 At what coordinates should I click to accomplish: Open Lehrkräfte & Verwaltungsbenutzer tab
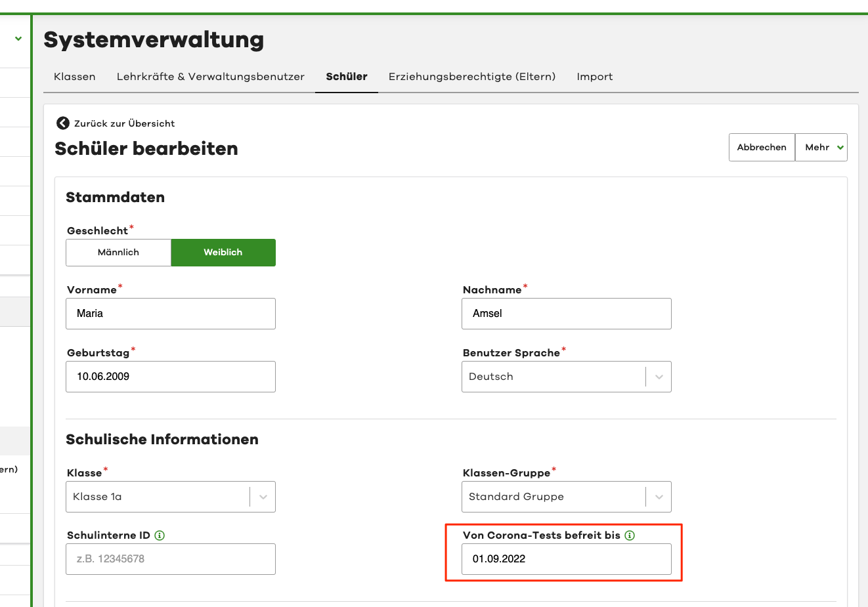click(211, 77)
